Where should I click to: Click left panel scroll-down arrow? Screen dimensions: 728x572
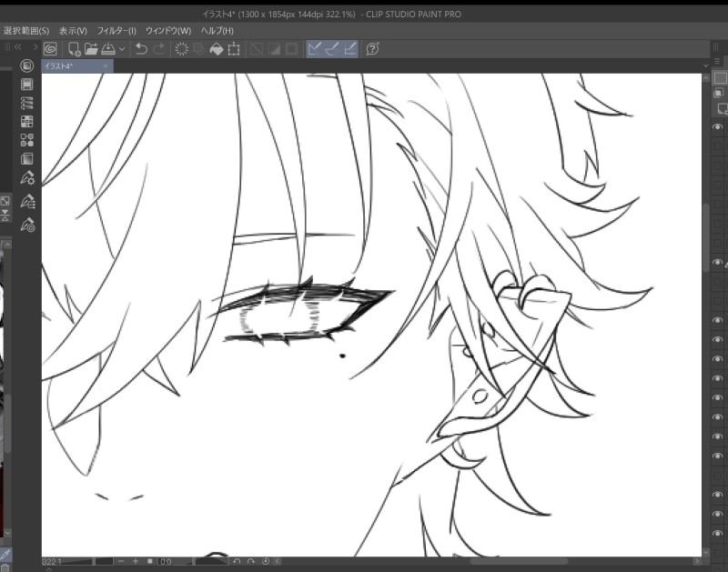7,533
